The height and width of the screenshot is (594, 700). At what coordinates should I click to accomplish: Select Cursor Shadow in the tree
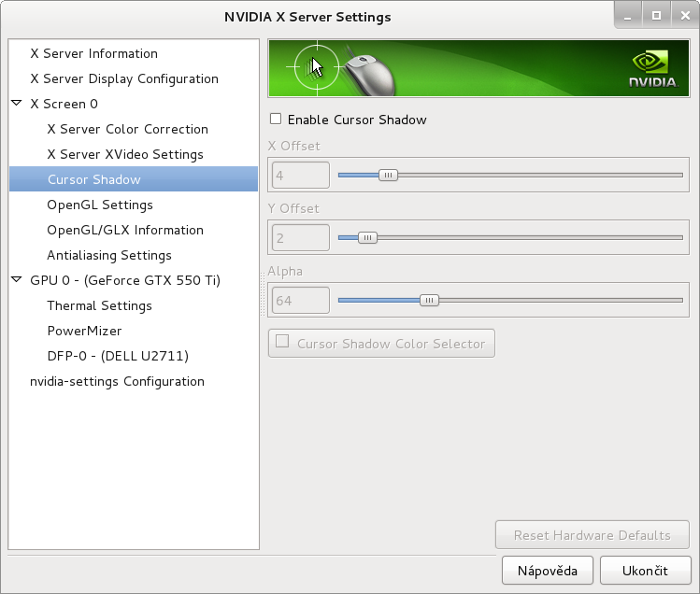pyautogui.click(x=134, y=179)
